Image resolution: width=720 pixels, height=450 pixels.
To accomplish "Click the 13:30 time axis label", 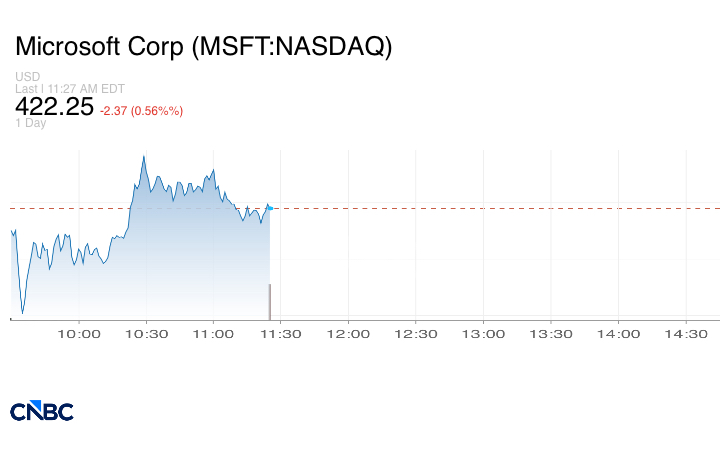I will point(551,334).
